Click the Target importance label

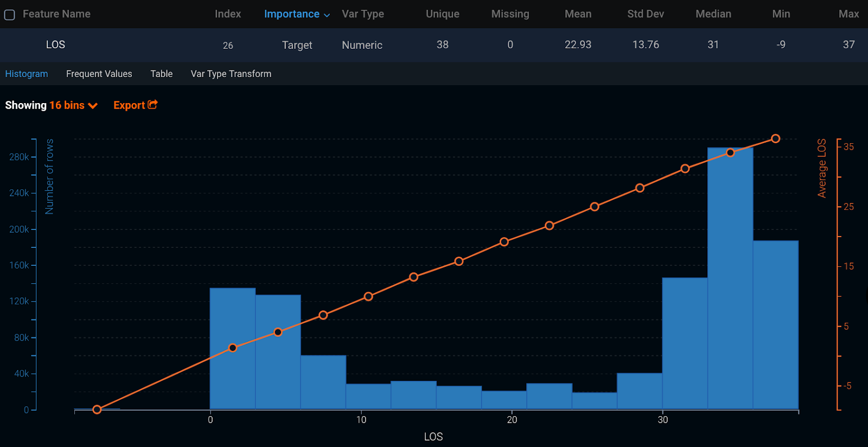click(x=297, y=45)
